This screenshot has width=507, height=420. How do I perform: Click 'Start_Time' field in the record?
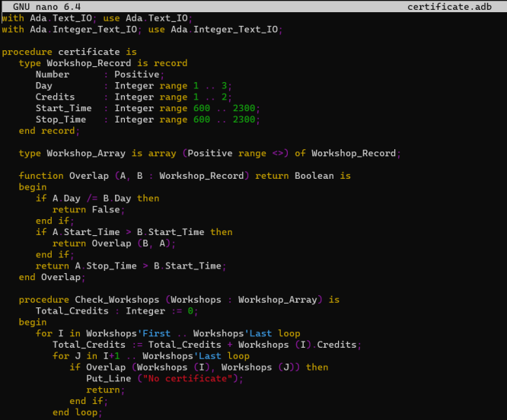click(x=63, y=108)
